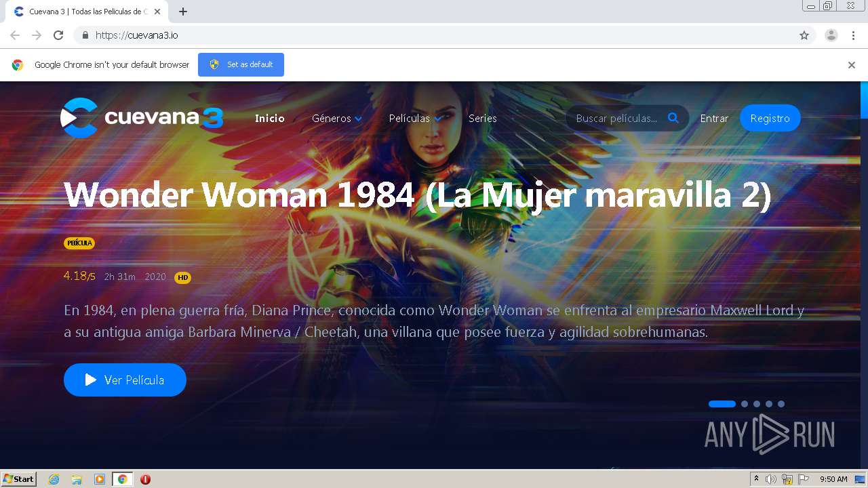
Task: Click the search magnifier icon
Action: 673,118
